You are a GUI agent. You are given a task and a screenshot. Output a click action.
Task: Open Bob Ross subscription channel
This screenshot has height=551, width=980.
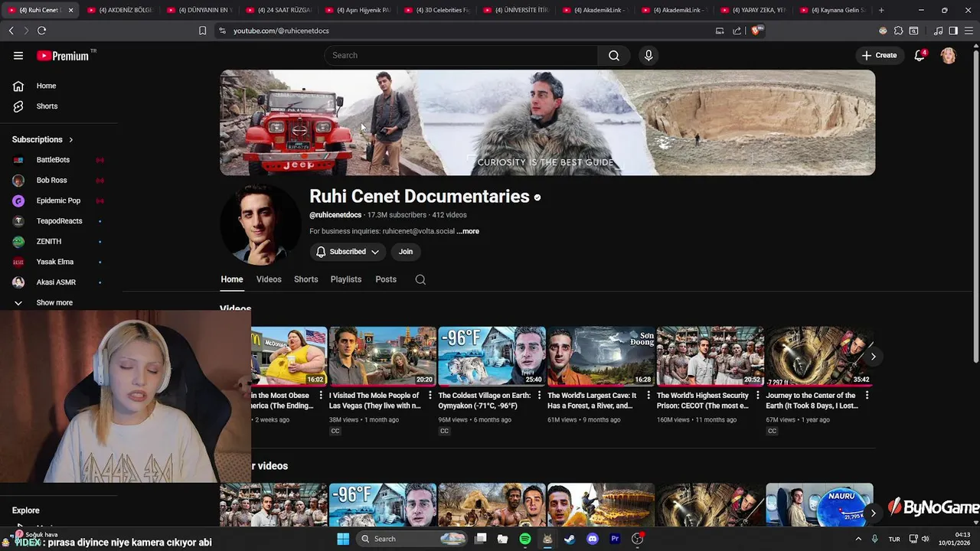(51, 181)
